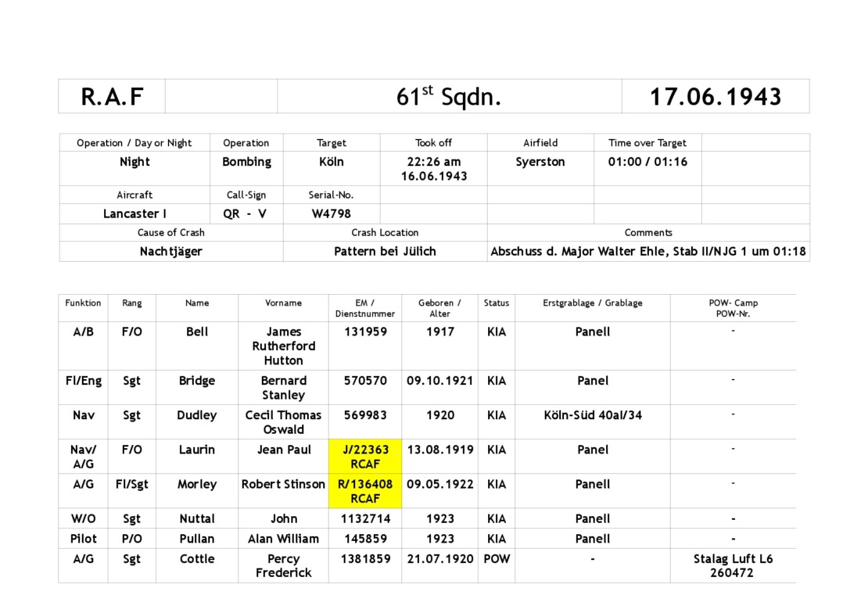Click the Abschuss d. Major Walter Ehle comment
This screenshot has width=868, height=613.
pyautogui.click(x=647, y=251)
